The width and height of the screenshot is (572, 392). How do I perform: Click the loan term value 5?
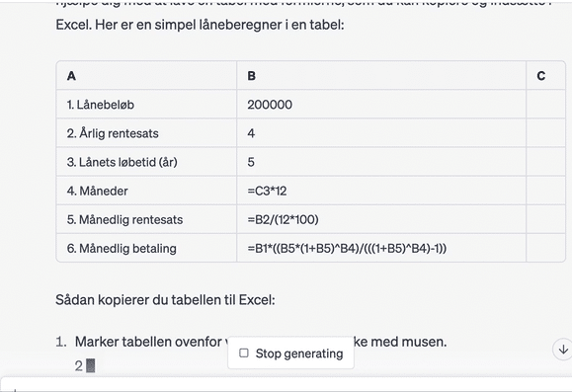pos(251,162)
